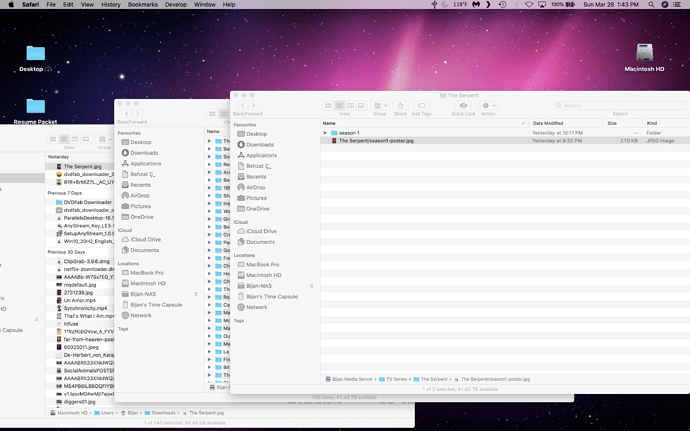Screen dimensions: 690x431
Task: Switch Downloads window to icon view
Action: 53,139
